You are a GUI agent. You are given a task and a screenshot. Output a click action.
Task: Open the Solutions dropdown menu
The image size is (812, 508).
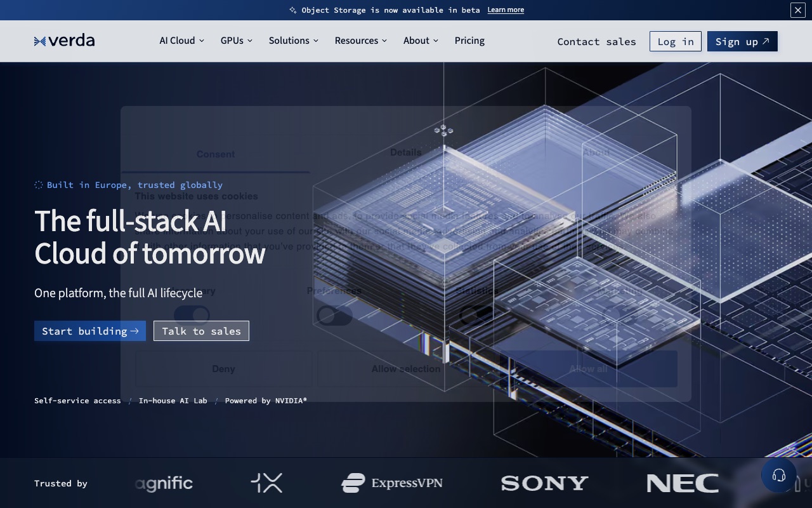[294, 41]
